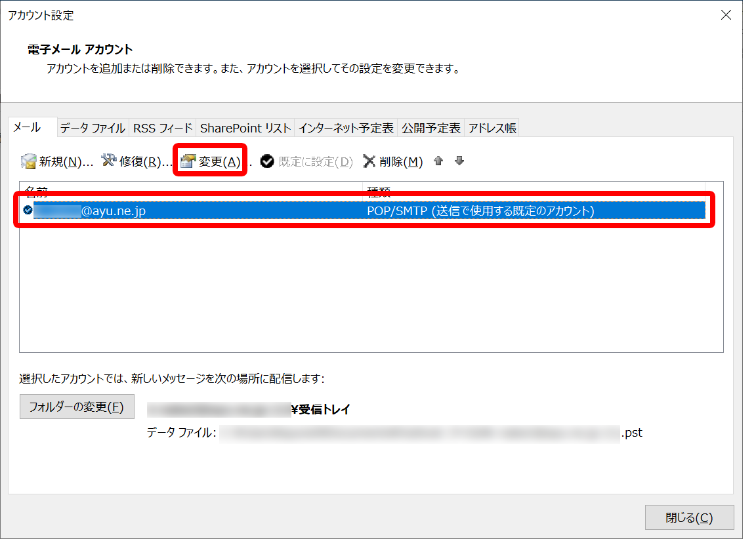The height and width of the screenshot is (539, 756).
Task: Click the 閉じる button
Action: [x=689, y=518]
